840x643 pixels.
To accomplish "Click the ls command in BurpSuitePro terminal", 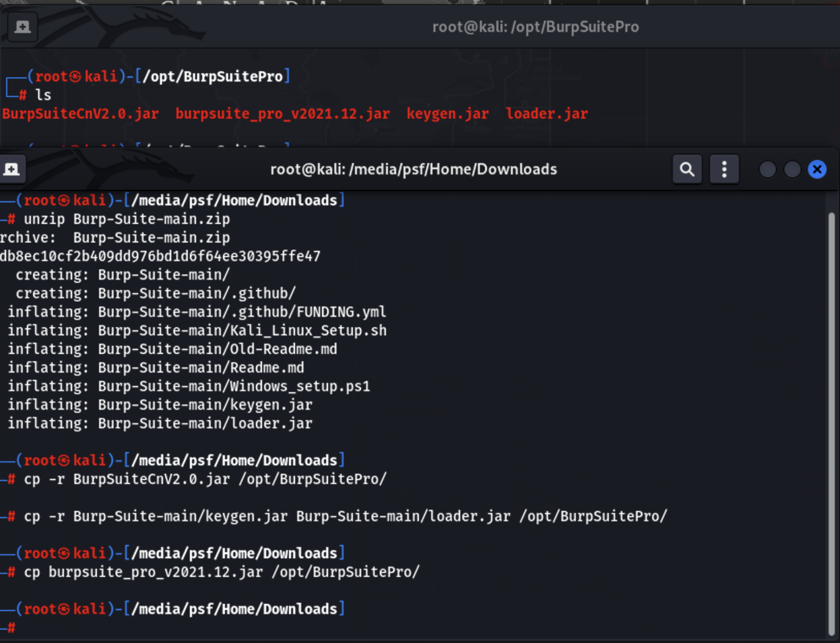I will (x=43, y=95).
